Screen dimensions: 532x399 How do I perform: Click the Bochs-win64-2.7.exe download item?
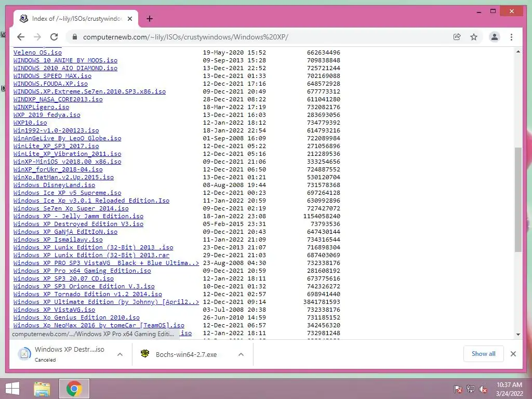coord(186,354)
